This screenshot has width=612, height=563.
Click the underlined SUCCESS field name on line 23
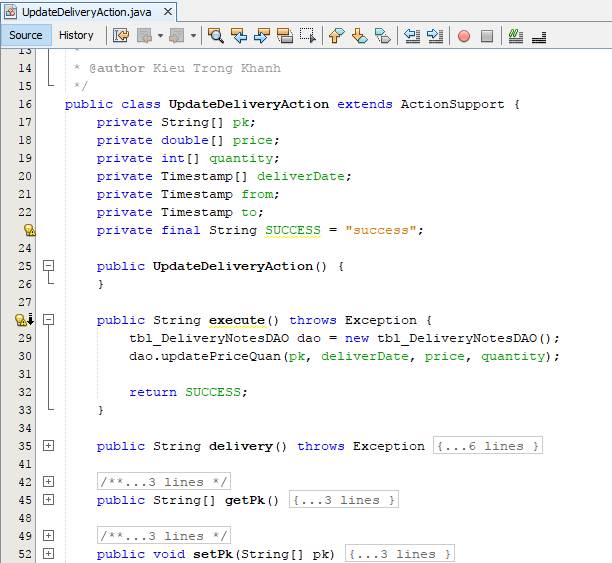pos(293,230)
